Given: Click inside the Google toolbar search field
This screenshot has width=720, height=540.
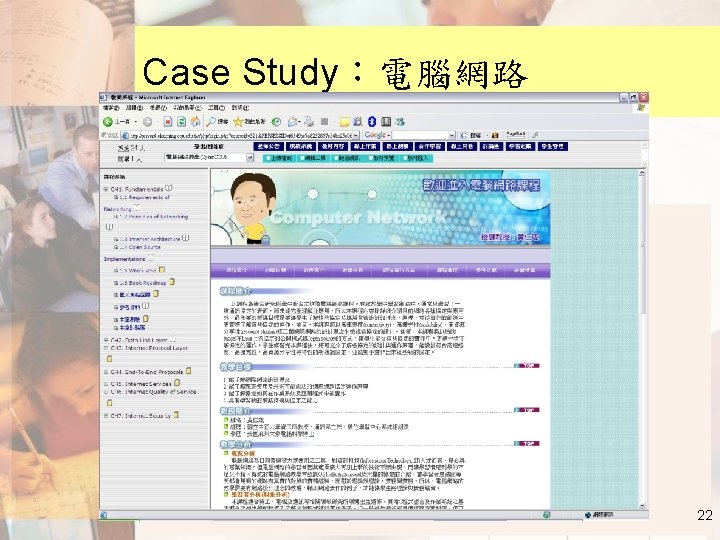Looking at the screenshot, I should coord(420,135).
